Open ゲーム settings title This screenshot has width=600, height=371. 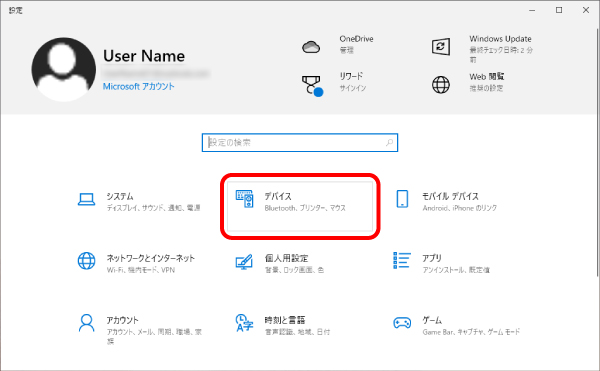(432, 320)
